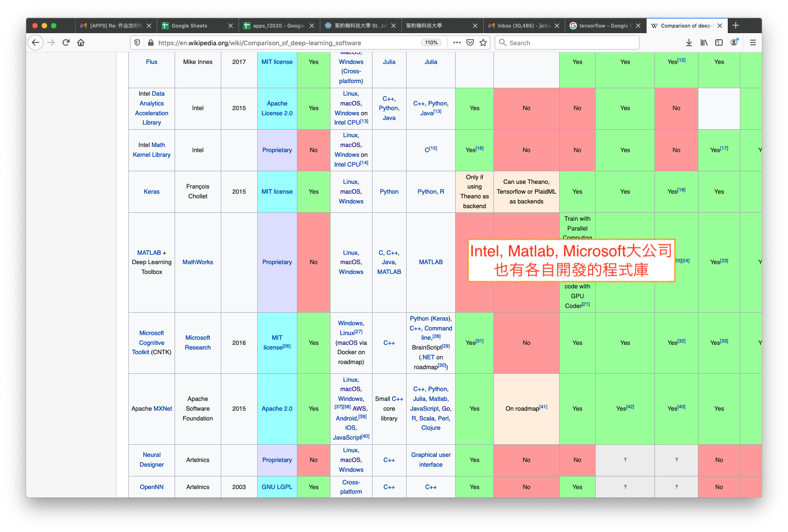Select the Apache Software Foundation cell
The image size is (788, 532).
197,408
